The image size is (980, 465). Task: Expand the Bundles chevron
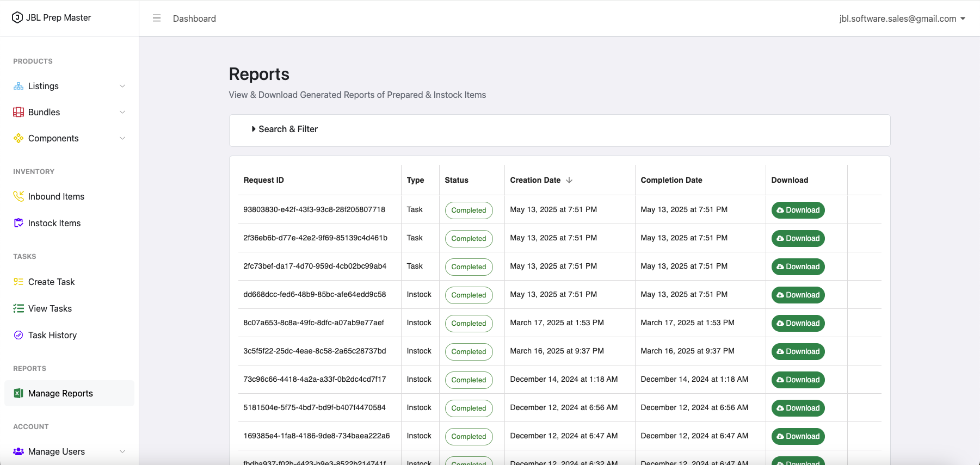point(122,112)
